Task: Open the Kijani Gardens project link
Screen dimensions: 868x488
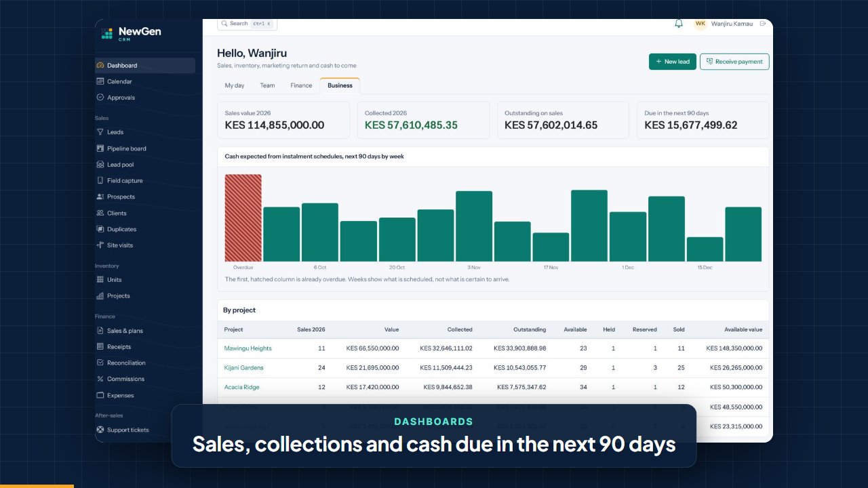Action: click(244, 368)
